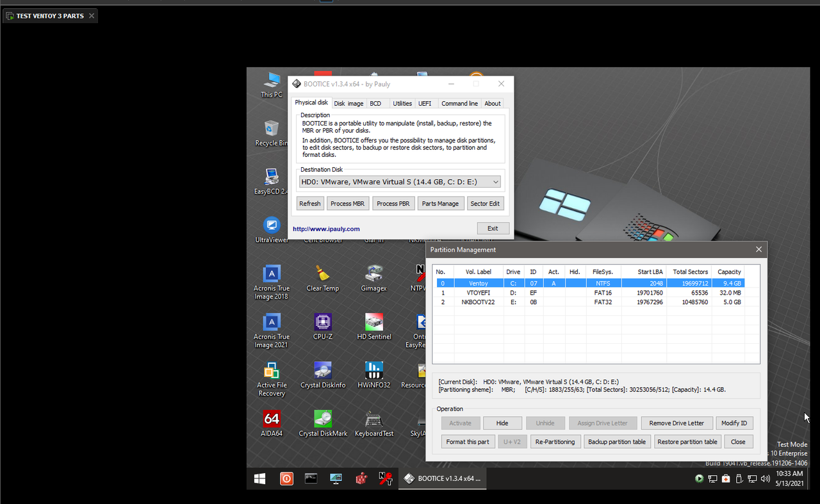The height and width of the screenshot is (504, 820).
Task: Click the Parts Manage button
Action: (x=440, y=204)
